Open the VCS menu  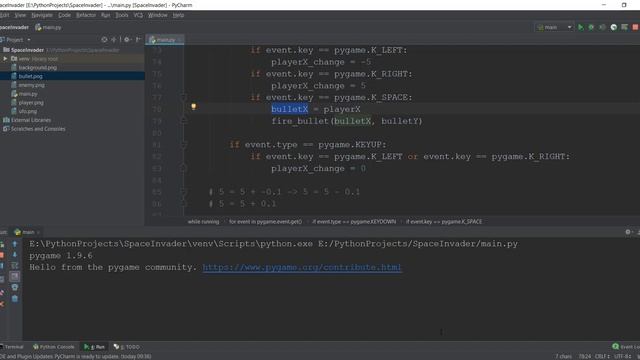(x=138, y=15)
